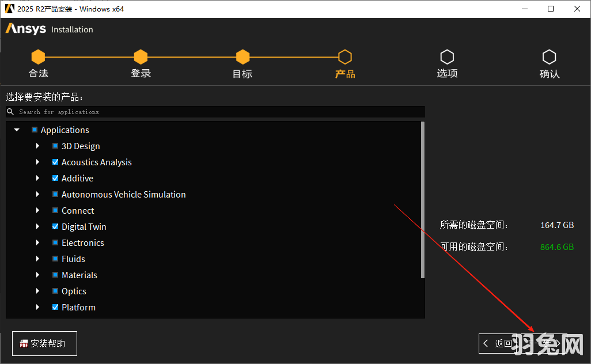Select the 确认 step label
The width and height of the screenshot is (591, 364).
[549, 75]
